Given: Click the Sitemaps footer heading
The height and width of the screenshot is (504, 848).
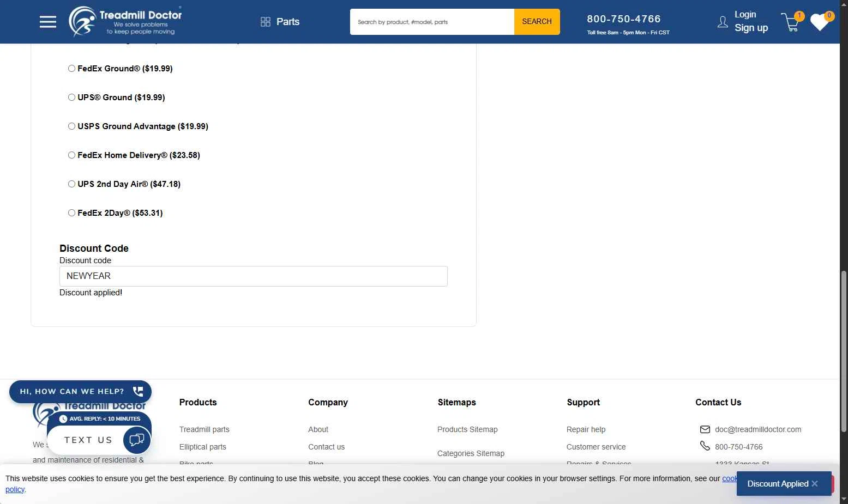Looking at the screenshot, I should coord(456,403).
